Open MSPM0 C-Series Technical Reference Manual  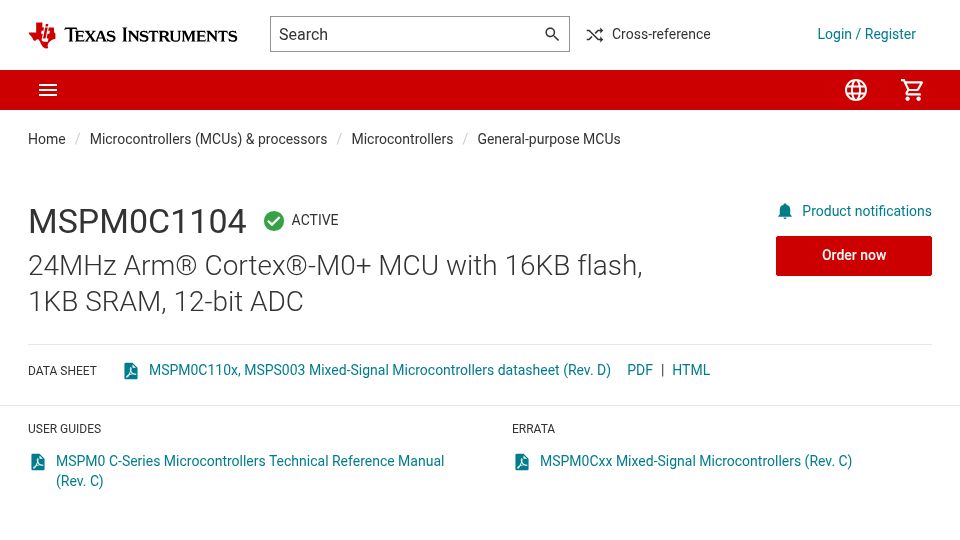250,471
